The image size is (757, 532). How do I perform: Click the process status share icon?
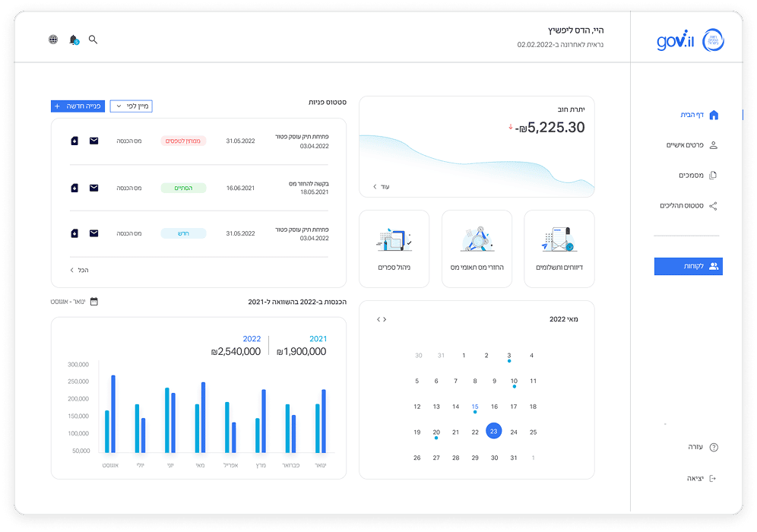(x=713, y=206)
